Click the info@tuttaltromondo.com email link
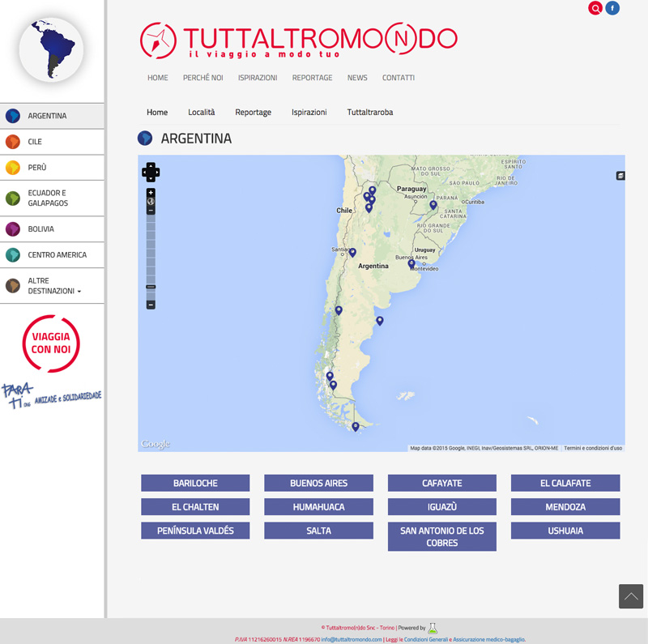Viewport: 648px width, 644px height. (352, 639)
